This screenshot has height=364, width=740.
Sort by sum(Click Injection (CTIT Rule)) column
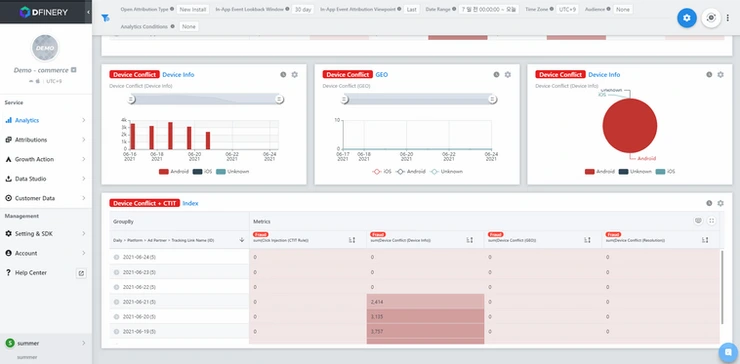tap(352, 240)
